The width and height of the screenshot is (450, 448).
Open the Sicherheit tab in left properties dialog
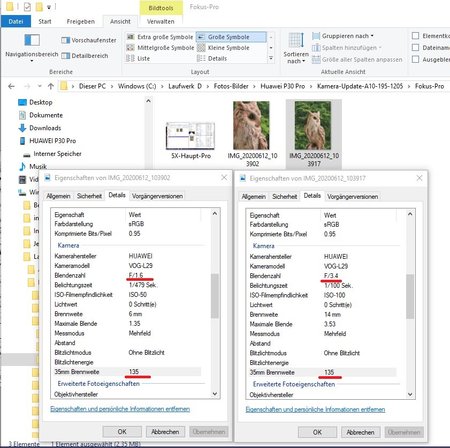point(89,196)
